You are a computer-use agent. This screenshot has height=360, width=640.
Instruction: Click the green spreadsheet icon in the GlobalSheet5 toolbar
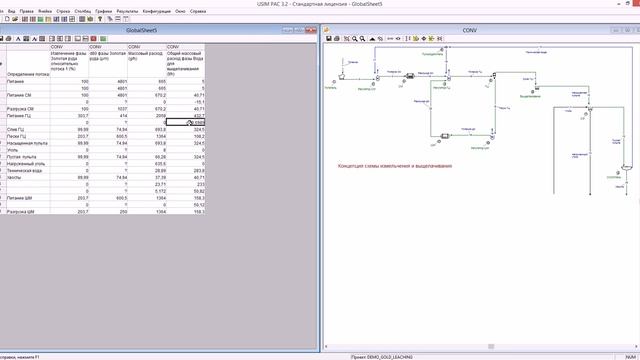tap(103, 39)
